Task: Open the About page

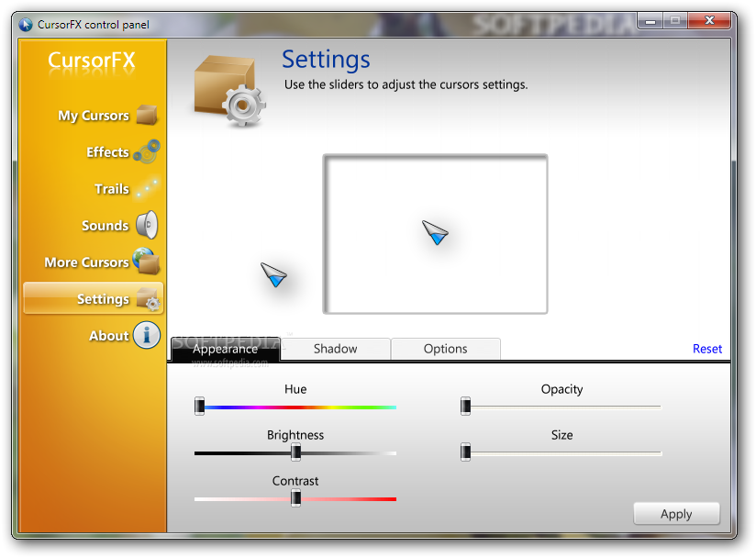Action: pyautogui.click(x=109, y=335)
